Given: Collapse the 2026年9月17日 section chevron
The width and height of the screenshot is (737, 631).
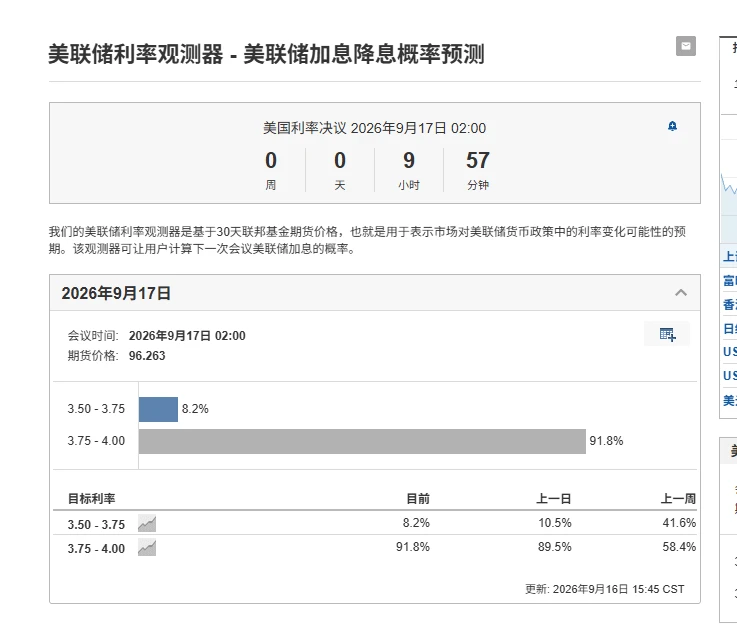Looking at the screenshot, I should tap(681, 293).
